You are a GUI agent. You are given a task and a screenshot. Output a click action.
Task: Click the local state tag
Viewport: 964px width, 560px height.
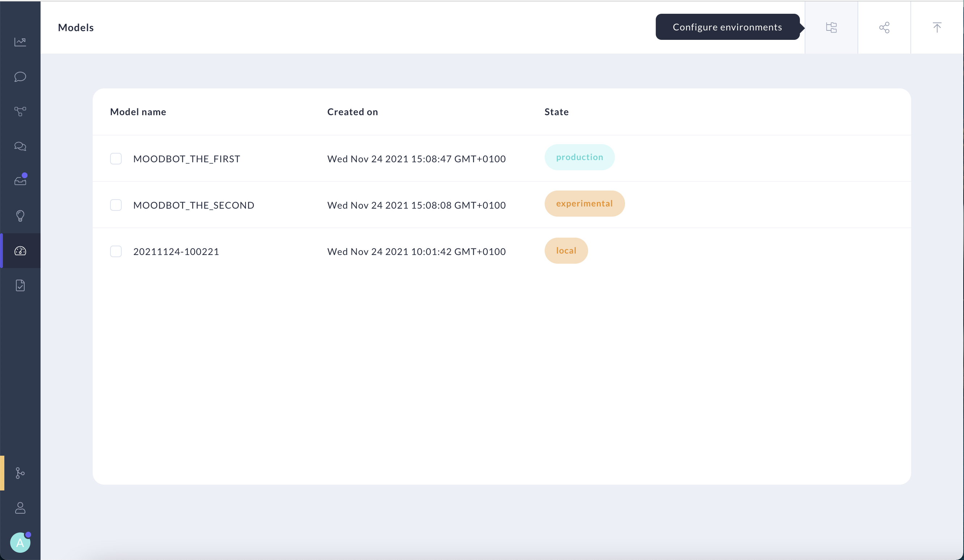(566, 251)
